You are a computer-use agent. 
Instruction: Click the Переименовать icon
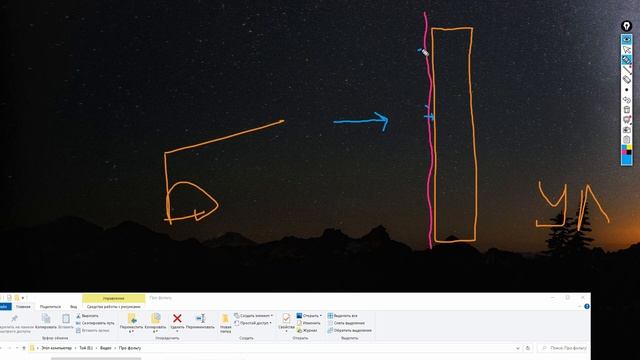point(200,318)
